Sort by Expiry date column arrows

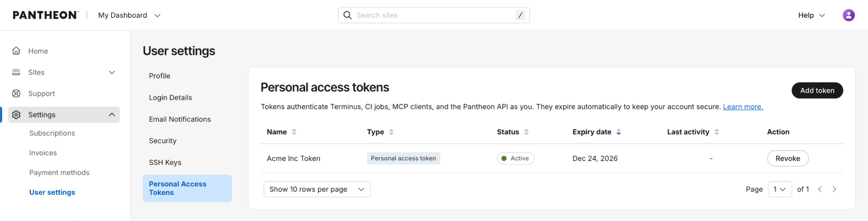[619, 132]
